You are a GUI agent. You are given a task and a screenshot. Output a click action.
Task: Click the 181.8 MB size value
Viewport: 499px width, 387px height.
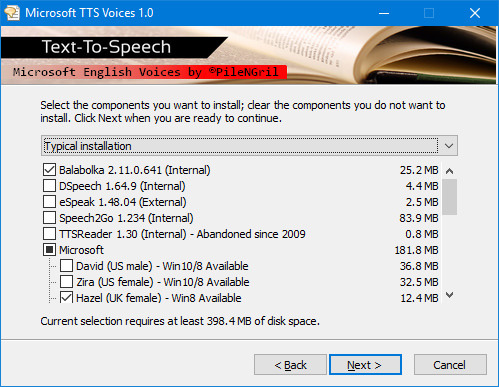(417, 250)
